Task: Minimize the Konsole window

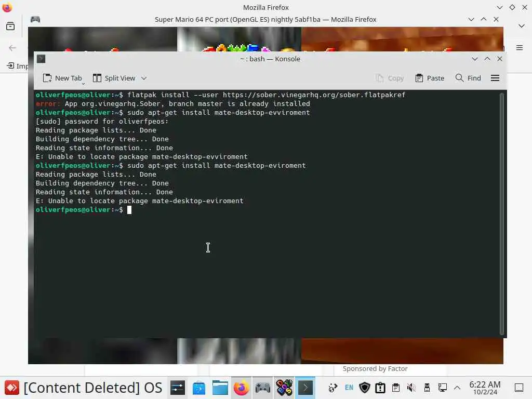Action: point(475,59)
